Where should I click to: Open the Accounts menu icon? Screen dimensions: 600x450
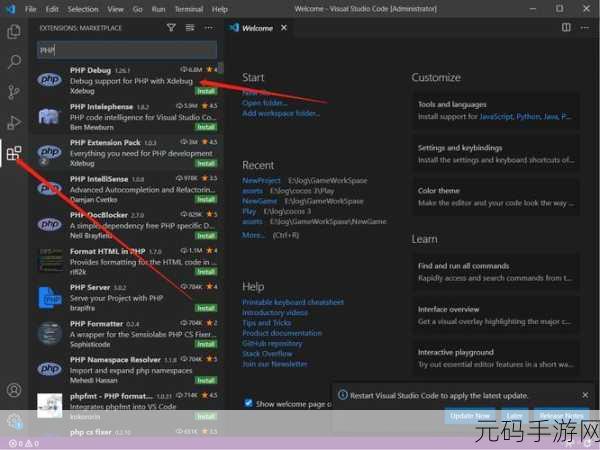pos(14,390)
